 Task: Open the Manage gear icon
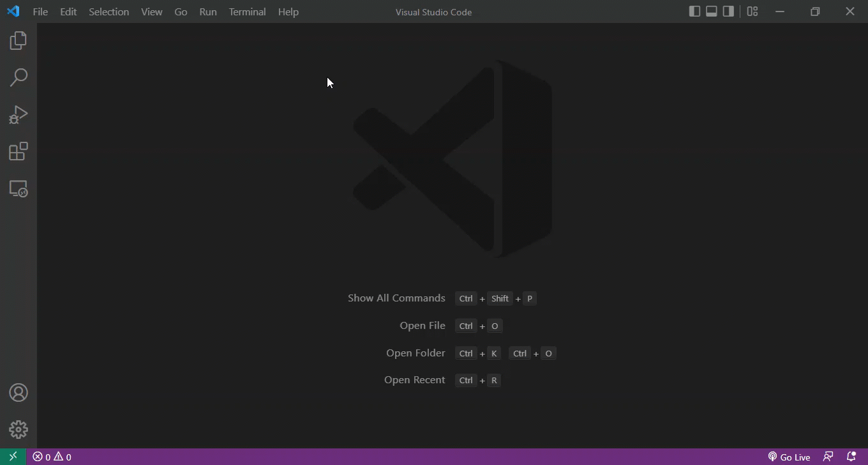tap(19, 429)
